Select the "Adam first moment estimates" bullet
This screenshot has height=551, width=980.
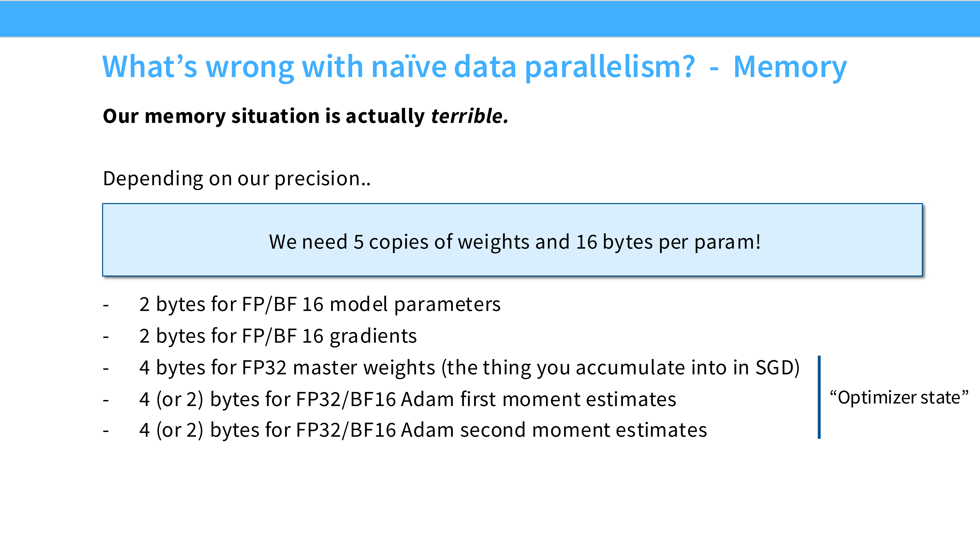click(x=407, y=399)
